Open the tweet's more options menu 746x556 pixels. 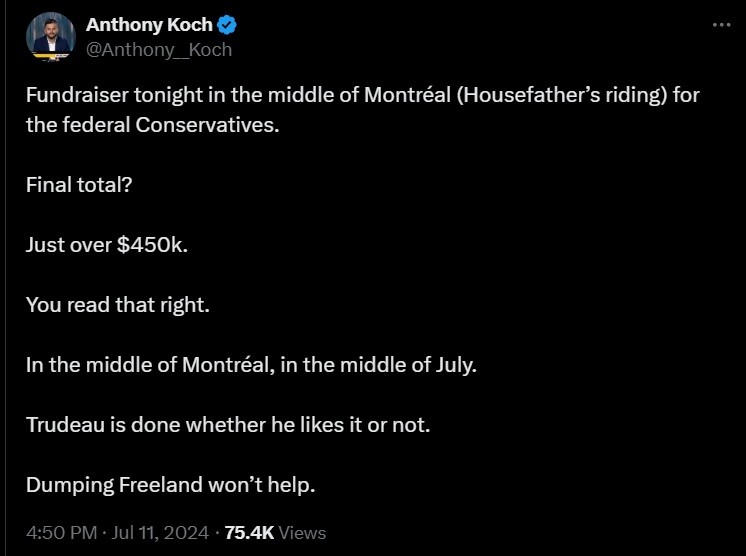point(721,25)
